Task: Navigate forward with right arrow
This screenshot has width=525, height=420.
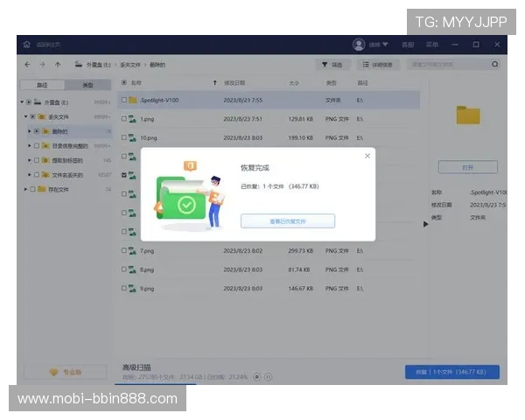Action: tap(42, 65)
